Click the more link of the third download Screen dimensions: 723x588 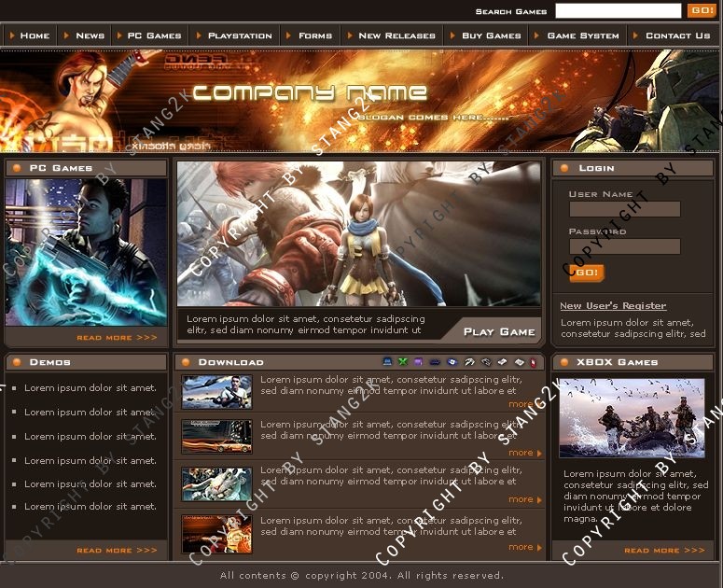point(524,499)
